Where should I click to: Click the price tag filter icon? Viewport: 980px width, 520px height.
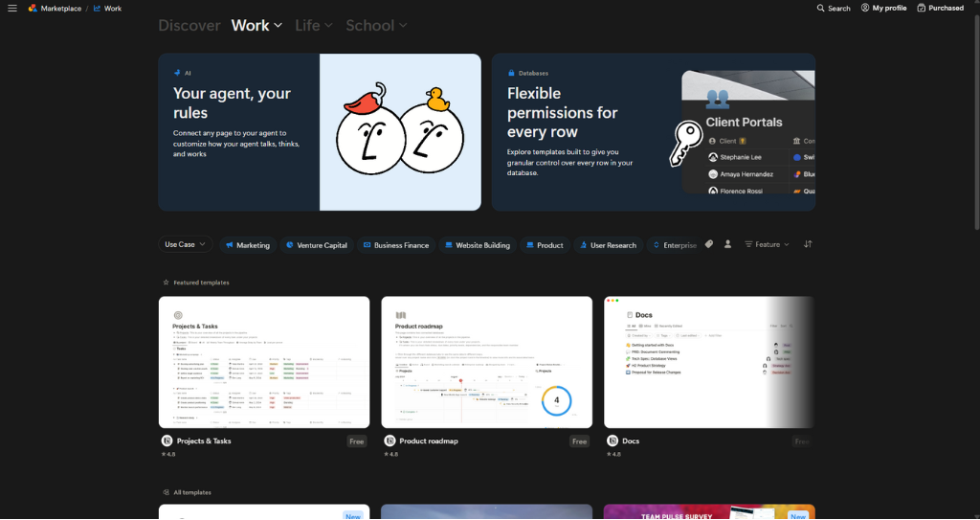point(709,244)
